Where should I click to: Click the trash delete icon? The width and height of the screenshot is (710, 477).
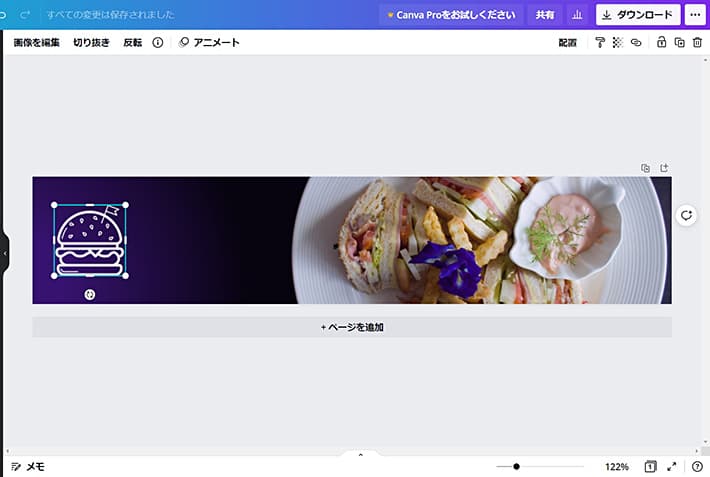click(x=697, y=43)
